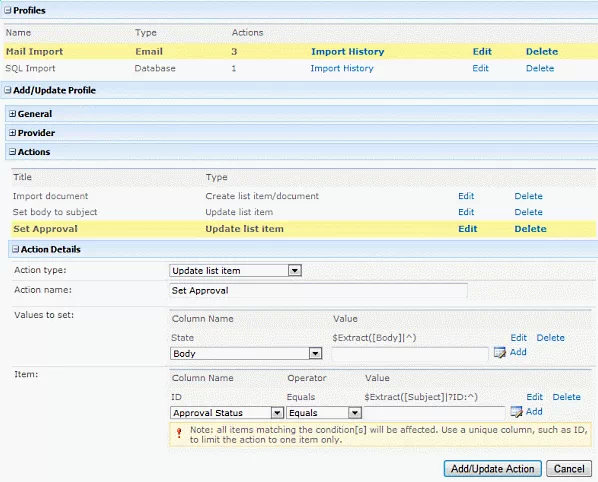Open the Equals operator dropdown

click(355, 413)
